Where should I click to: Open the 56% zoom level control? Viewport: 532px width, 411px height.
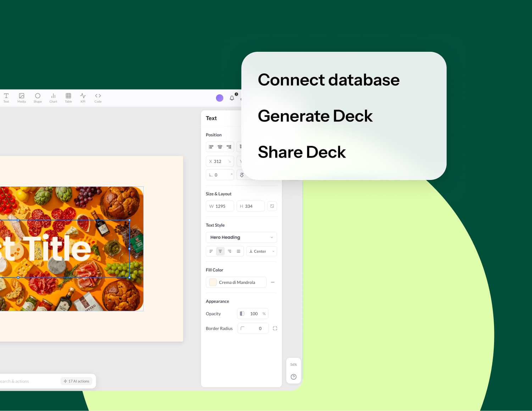coord(293,365)
